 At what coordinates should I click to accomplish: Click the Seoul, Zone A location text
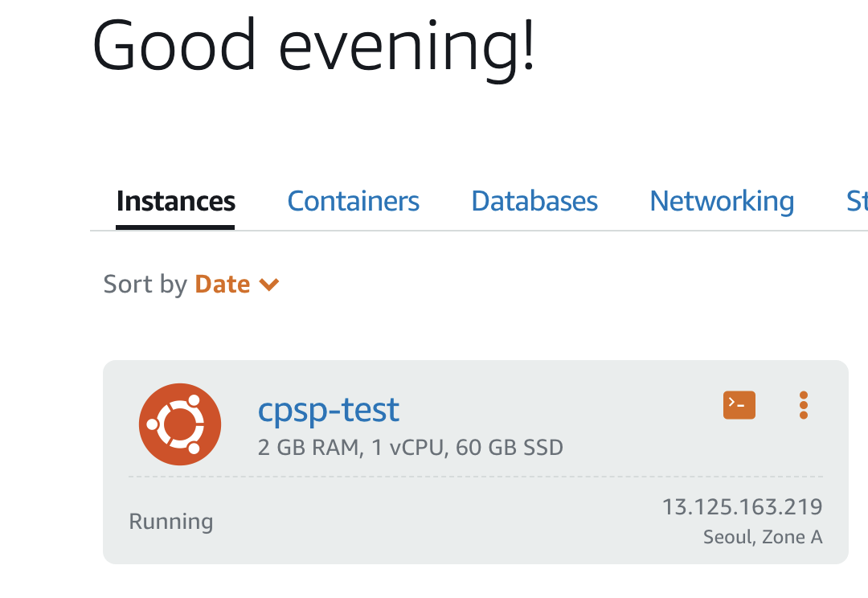(x=763, y=537)
